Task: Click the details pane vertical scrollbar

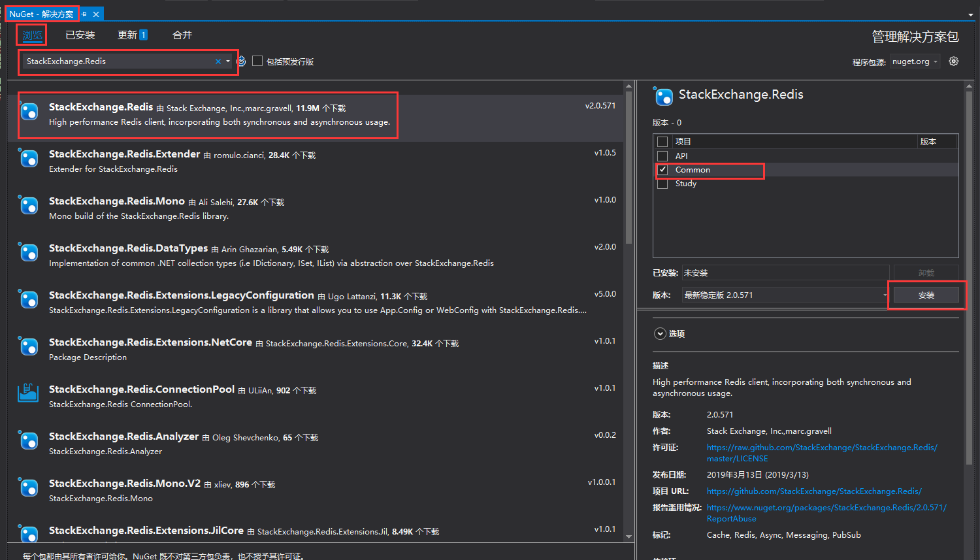Action: click(x=969, y=278)
